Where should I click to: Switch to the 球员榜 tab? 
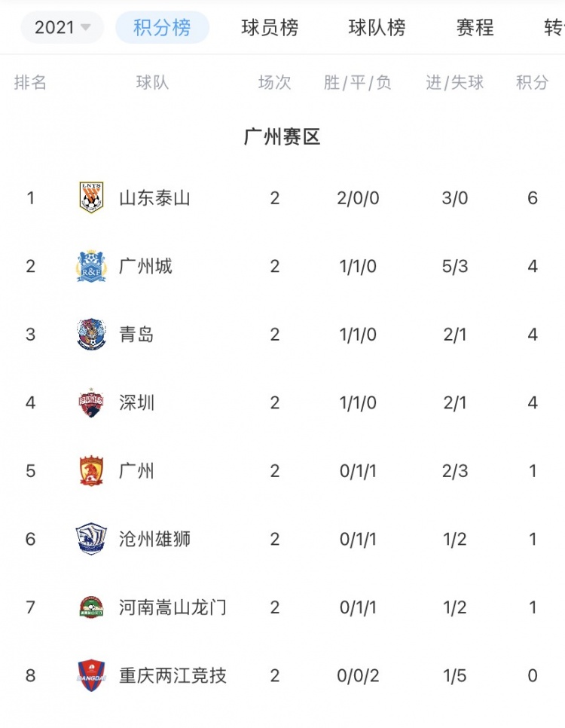[x=270, y=28]
